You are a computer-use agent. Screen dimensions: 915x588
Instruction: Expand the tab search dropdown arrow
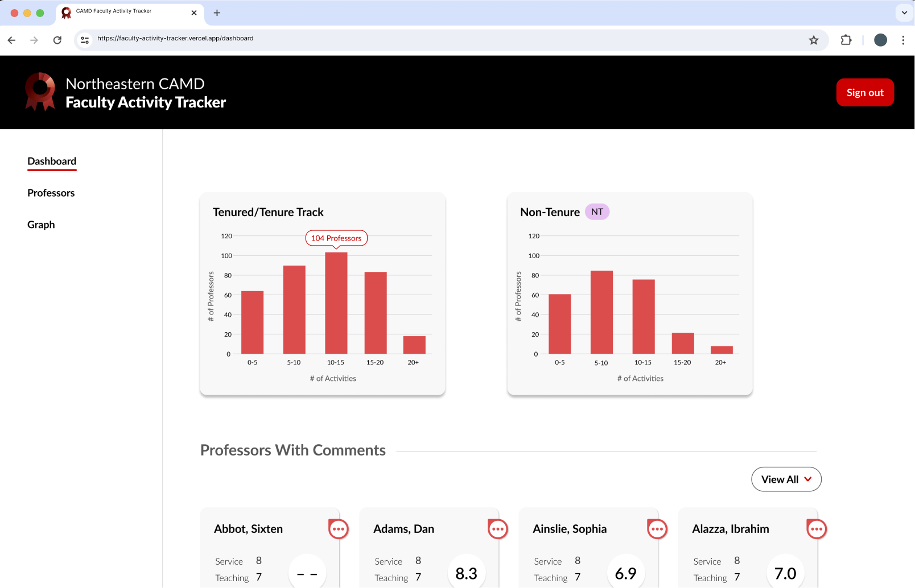coord(904,13)
